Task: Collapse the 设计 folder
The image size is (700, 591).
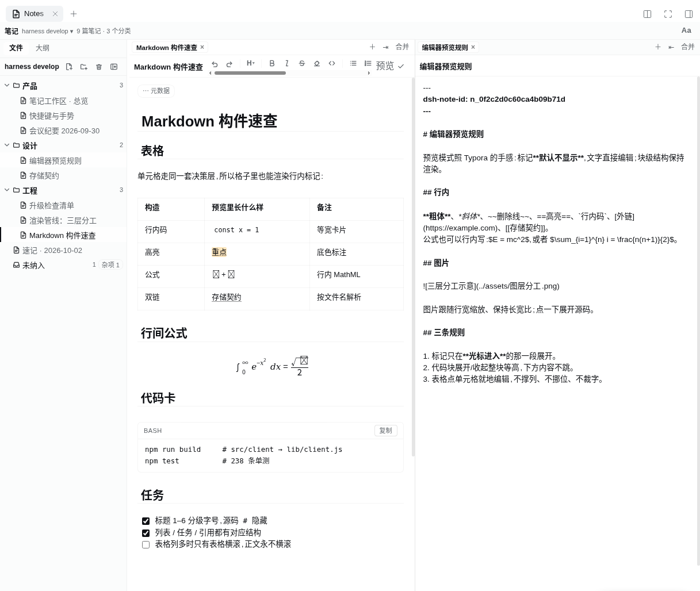Action: 7,145
